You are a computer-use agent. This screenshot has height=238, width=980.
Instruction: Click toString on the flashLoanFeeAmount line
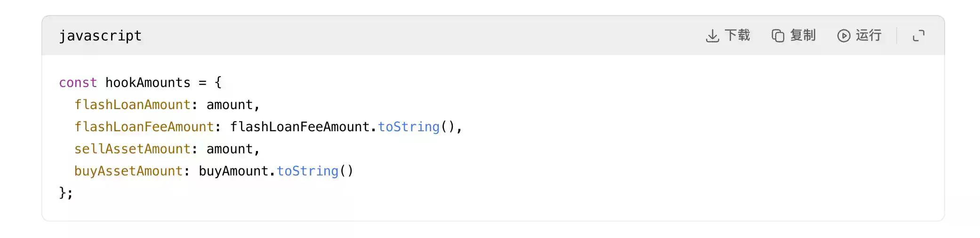[409, 127]
